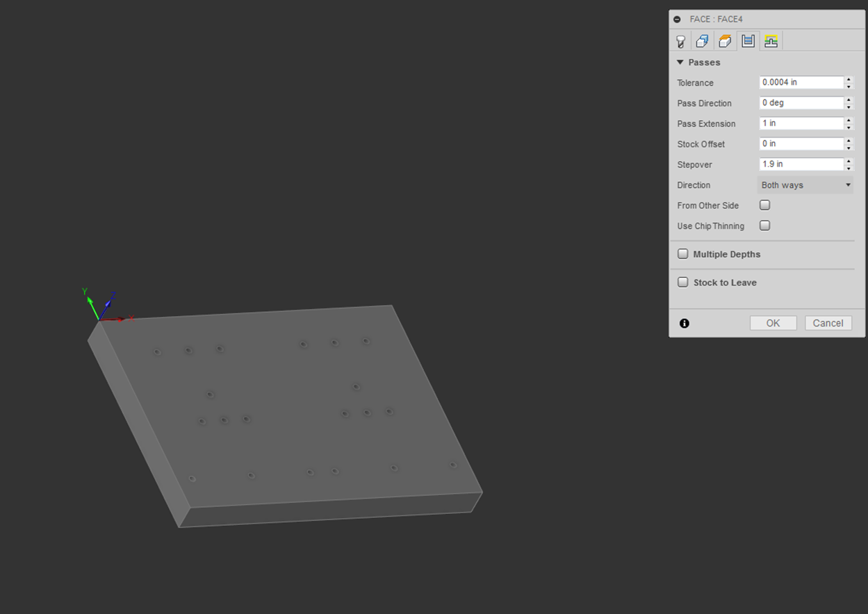868x614 pixels.
Task: Open the Heights tab icon
Action: [x=725, y=42]
